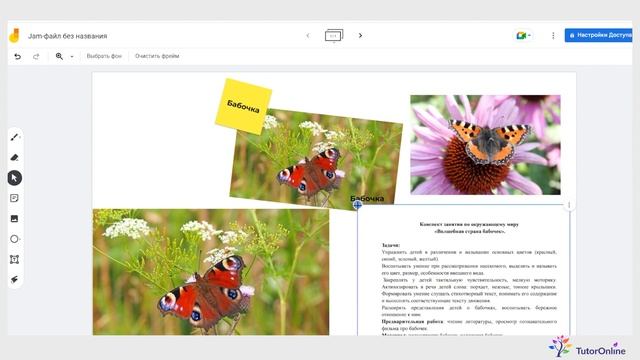This screenshot has height=360, width=640.
Task: Select the Eraser tool
Action: [x=15, y=158]
